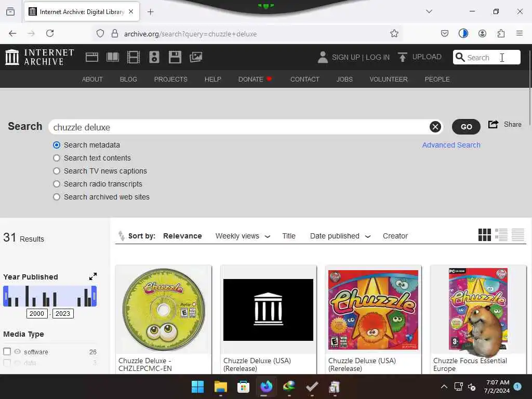Sort results by Relevance
The image size is (532, 399).
click(182, 236)
